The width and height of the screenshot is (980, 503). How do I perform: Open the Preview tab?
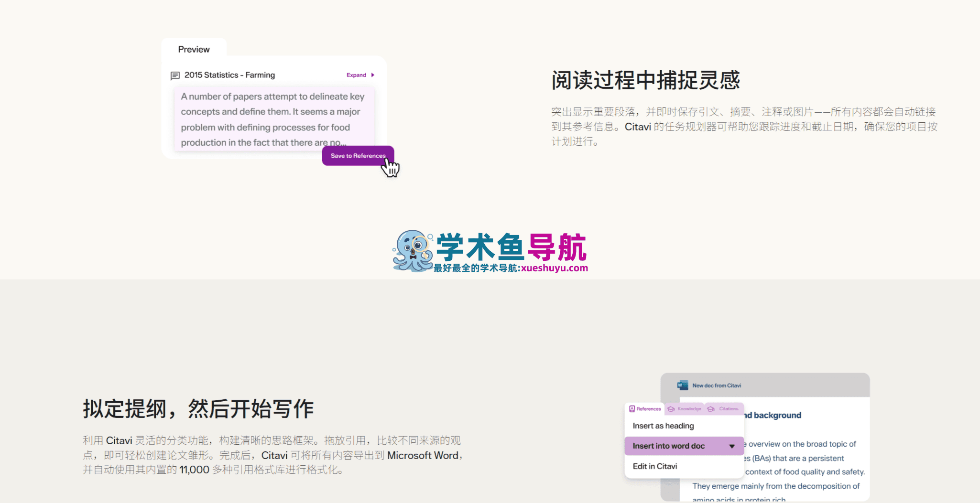coord(194,49)
